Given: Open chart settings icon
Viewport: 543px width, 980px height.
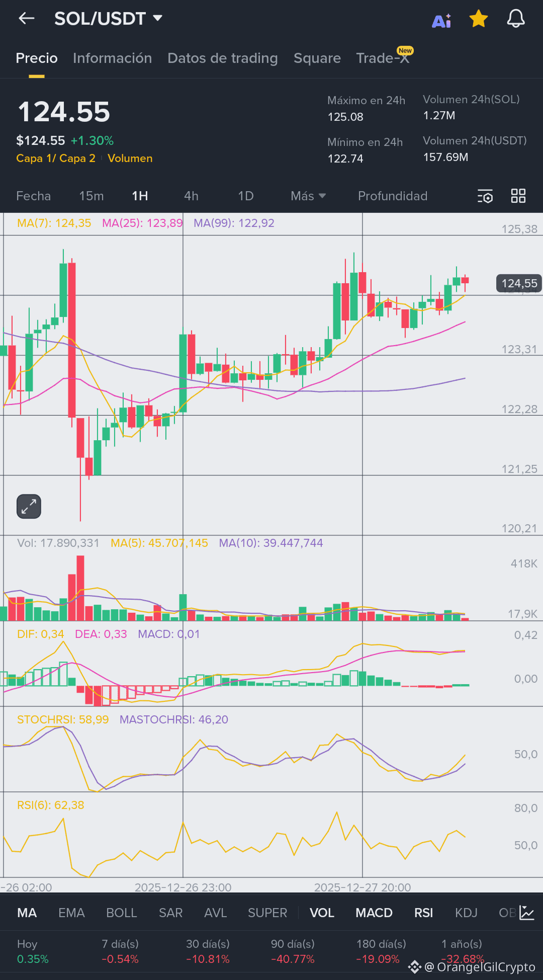Looking at the screenshot, I should 485,196.
